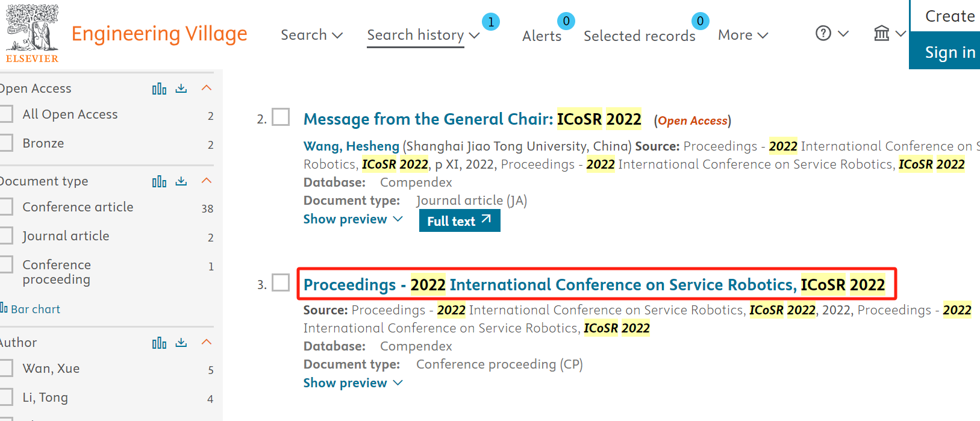
Task: Download Author facet data
Action: click(181, 343)
